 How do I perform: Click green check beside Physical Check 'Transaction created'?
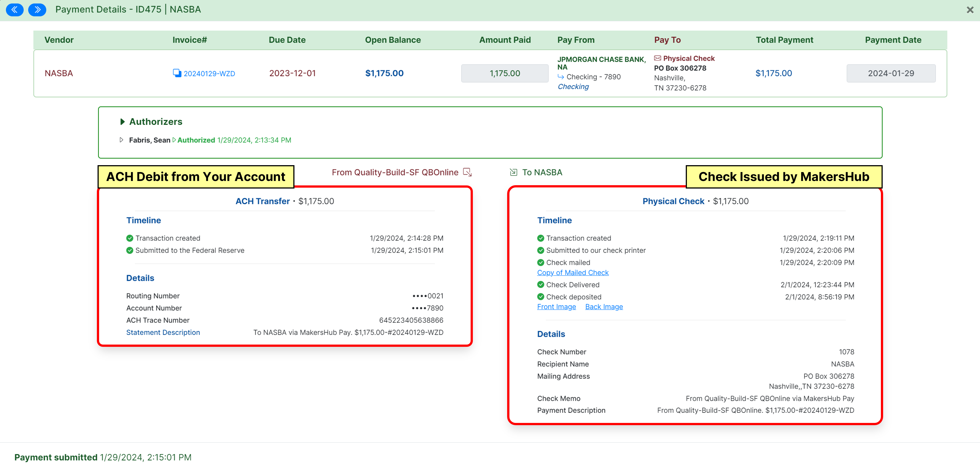[x=541, y=238]
